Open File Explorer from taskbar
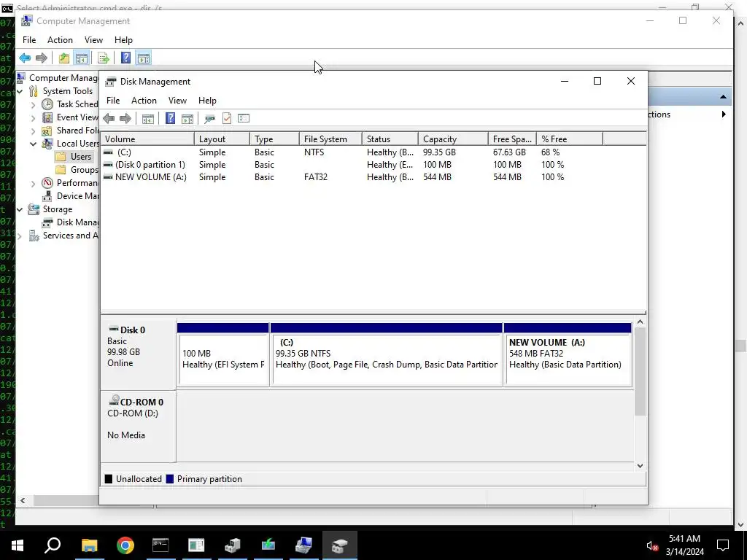The image size is (747, 560). click(x=89, y=545)
